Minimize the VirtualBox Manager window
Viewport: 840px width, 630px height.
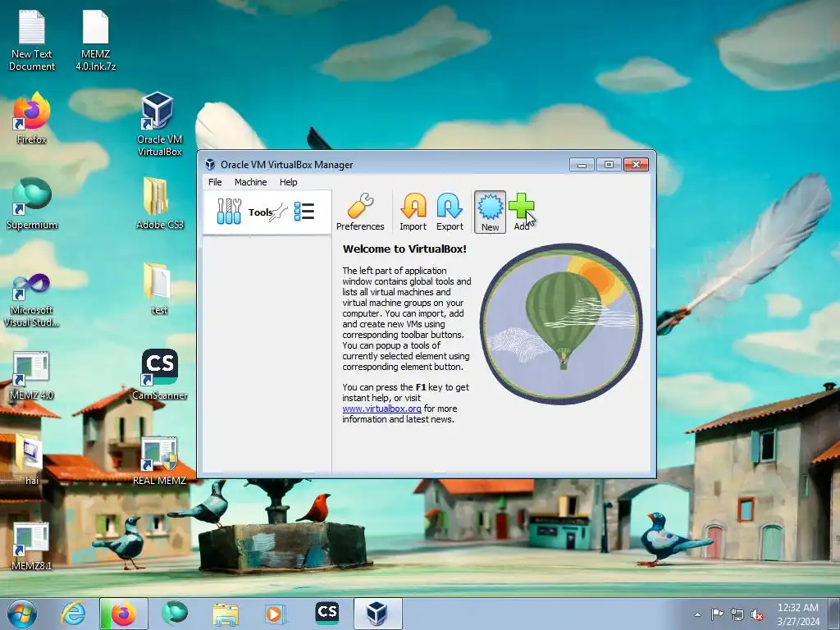point(582,164)
